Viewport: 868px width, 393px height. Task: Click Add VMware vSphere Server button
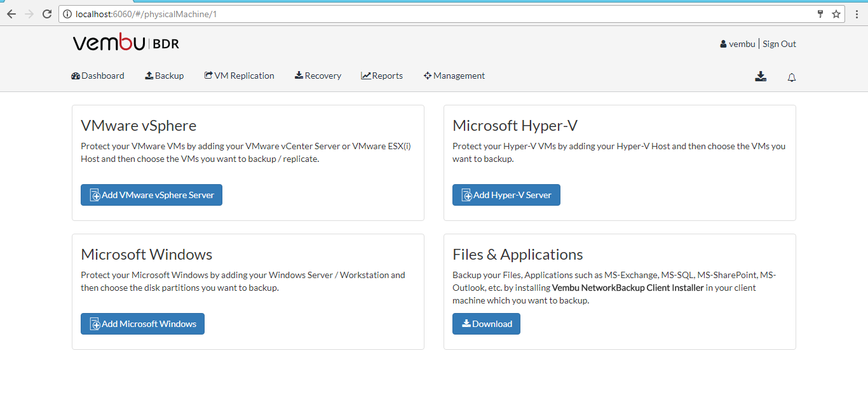click(151, 195)
